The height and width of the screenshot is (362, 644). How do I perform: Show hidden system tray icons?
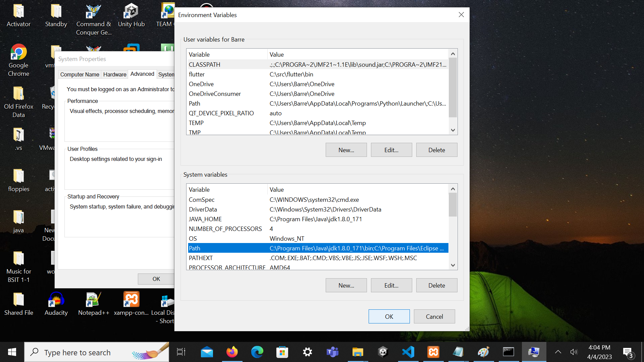[x=558, y=352]
